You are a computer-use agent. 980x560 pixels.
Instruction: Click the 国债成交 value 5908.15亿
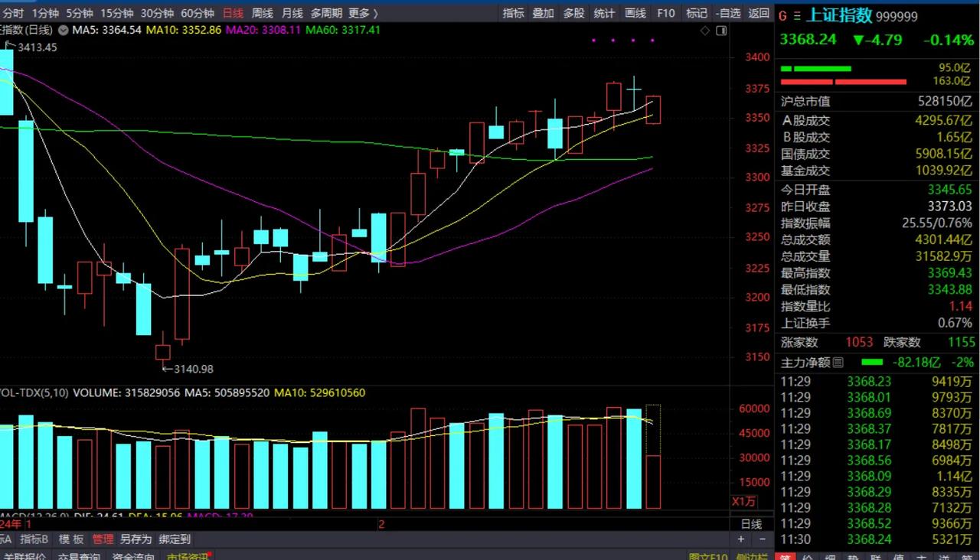click(x=943, y=154)
